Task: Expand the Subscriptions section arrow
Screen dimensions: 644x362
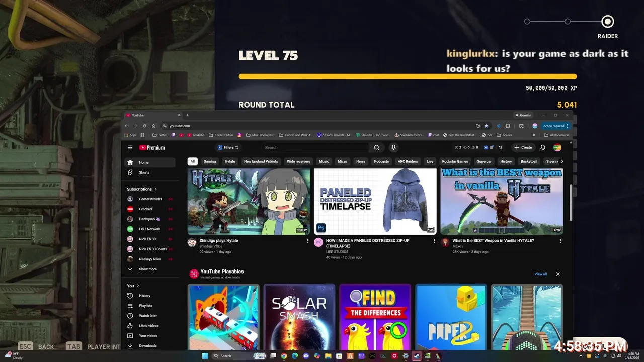Action: pyautogui.click(x=156, y=189)
